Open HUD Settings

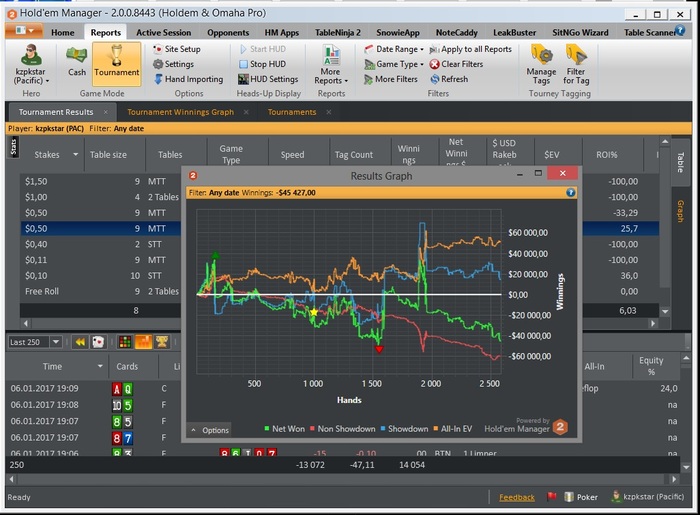click(x=268, y=79)
